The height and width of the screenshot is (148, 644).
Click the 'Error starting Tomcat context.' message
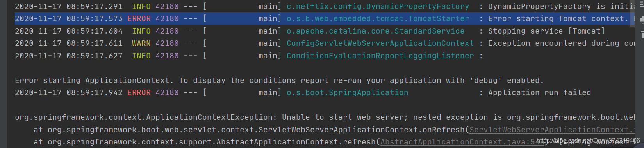tap(558, 18)
